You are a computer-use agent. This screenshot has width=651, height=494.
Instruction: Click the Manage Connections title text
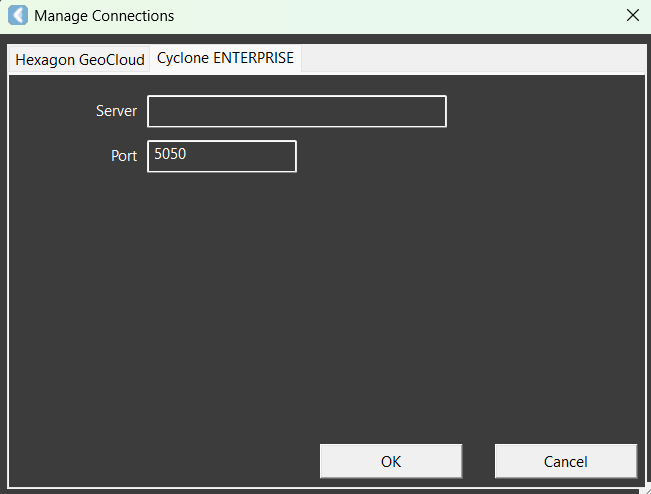click(x=104, y=16)
